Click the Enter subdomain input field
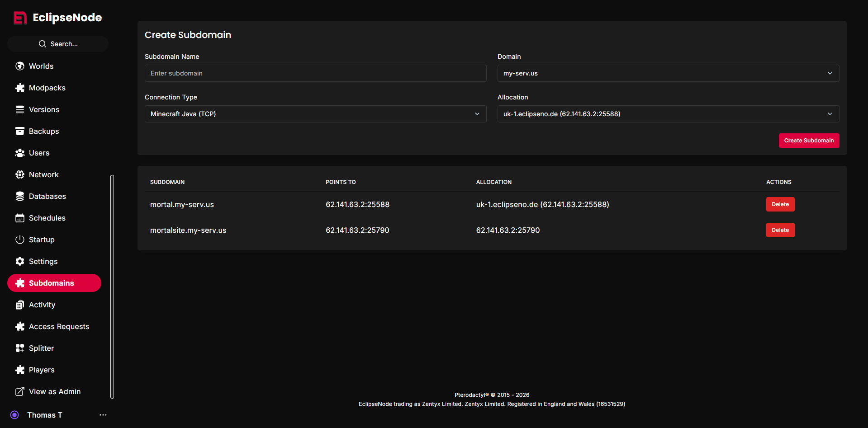The width and height of the screenshot is (868, 428). [315, 73]
